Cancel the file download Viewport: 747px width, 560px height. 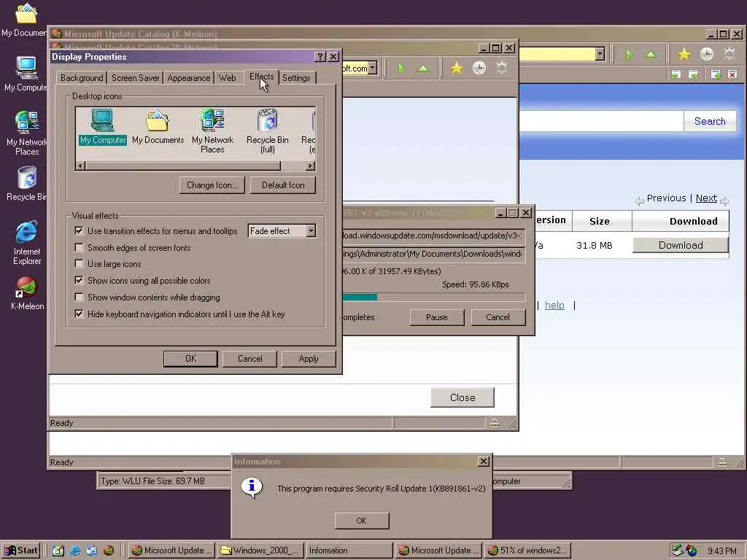(498, 317)
